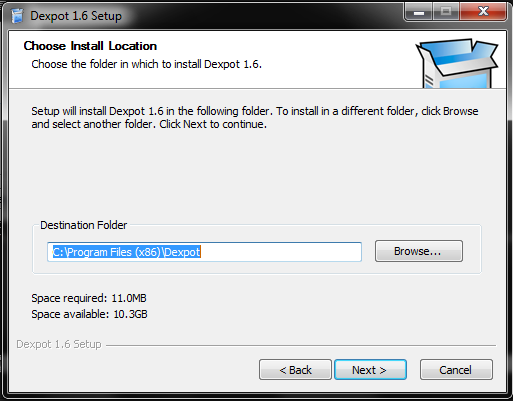The image size is (513, 401).
Task: Click the 'Destination Folder' group label
Action: point(83,225)
